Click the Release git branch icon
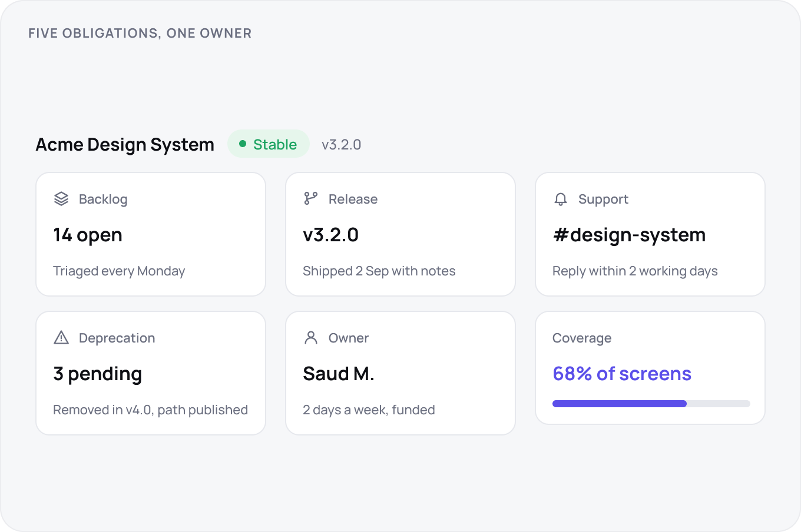This screenshot has height=532, width=801. tap(311, 199)
